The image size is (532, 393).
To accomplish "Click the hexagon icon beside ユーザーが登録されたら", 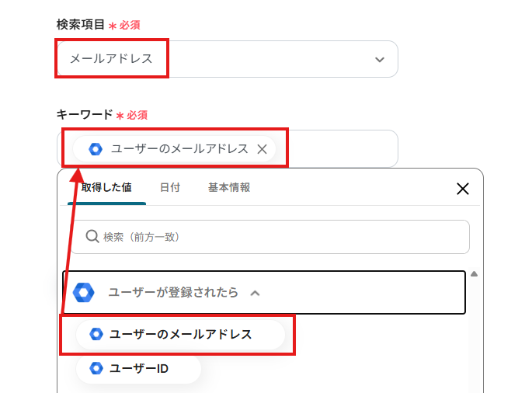I will (84, 293).
